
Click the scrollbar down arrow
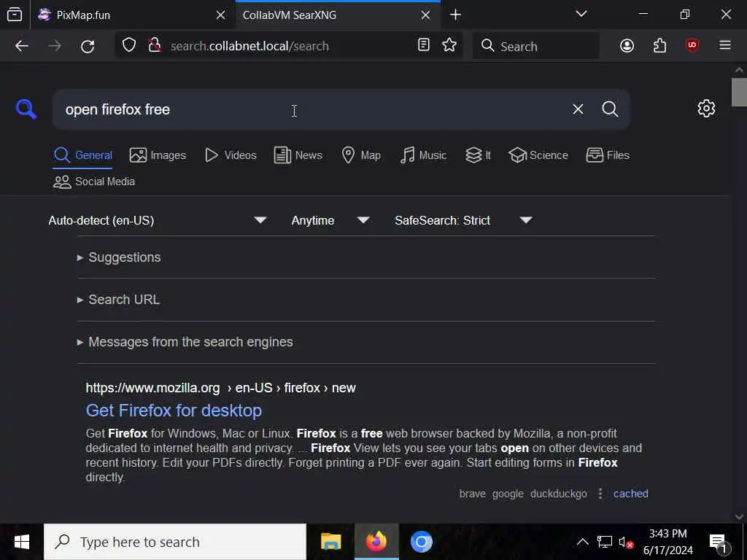coord(739,517)
